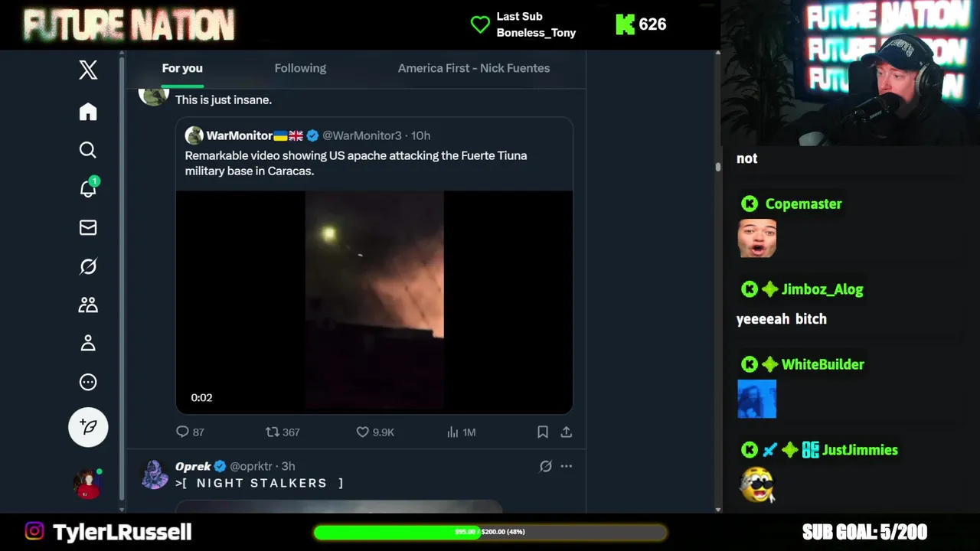
Task: Click the "This is just insane." text
Action: (224, 99)
